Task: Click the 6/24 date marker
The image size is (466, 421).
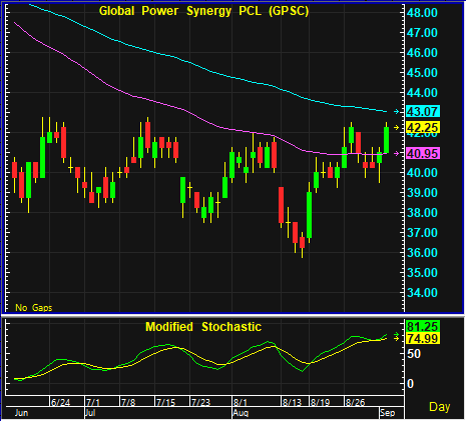Action: tap(61, 402)
